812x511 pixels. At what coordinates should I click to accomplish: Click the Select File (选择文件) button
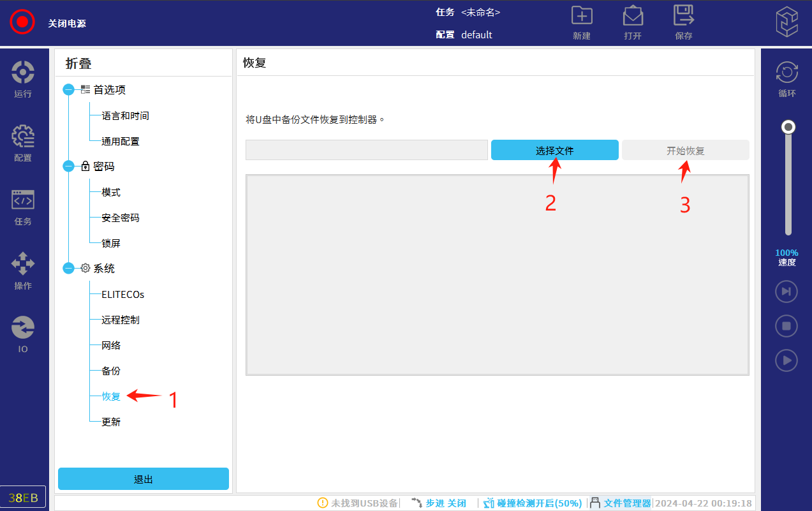tap(554, 151)
